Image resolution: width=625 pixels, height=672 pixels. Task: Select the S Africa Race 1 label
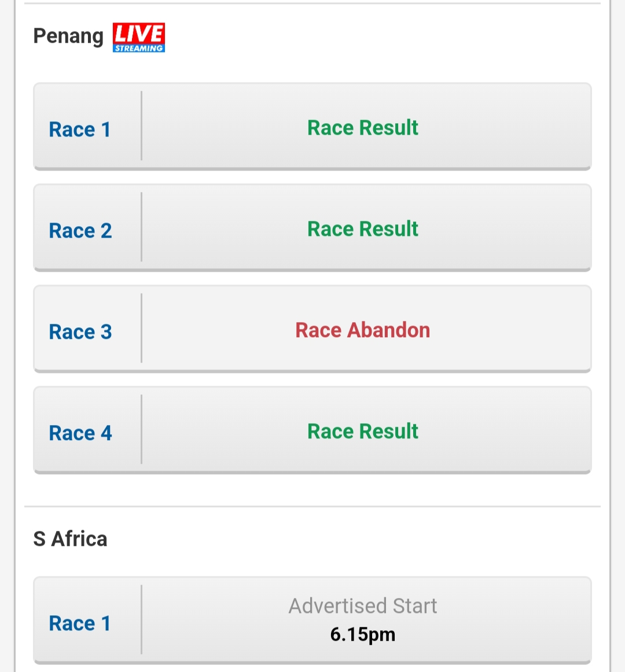[x=80, y=623]
